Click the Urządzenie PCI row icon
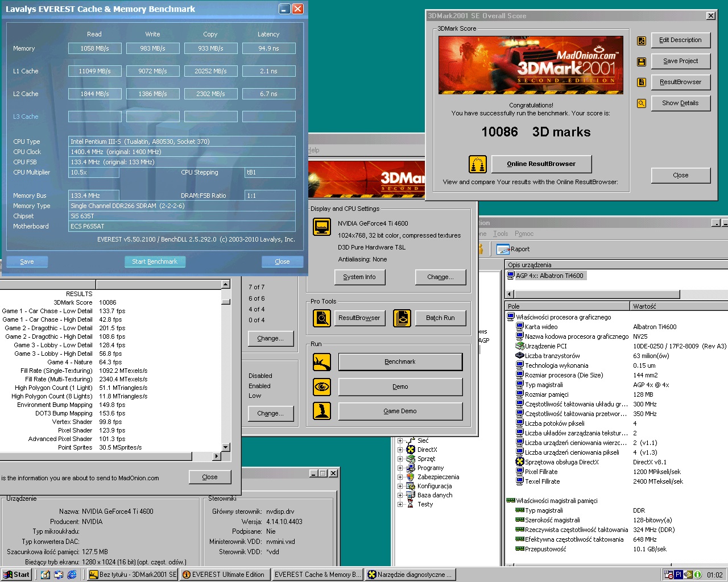Viewport: 728px width, 582px height. pyautogui.click(x=519, y=346)
